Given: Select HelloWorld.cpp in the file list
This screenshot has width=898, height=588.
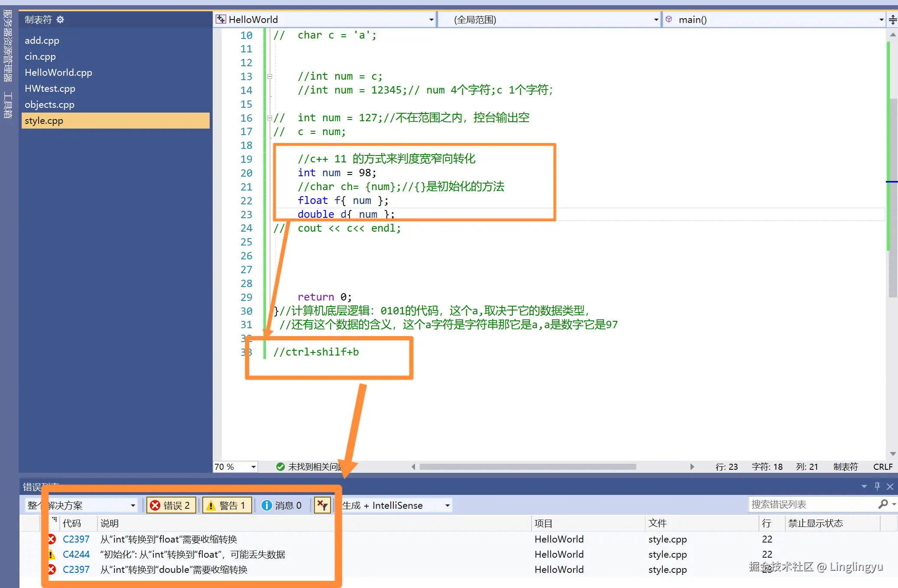Looking at the screenshot, I should tap(58, 72).
